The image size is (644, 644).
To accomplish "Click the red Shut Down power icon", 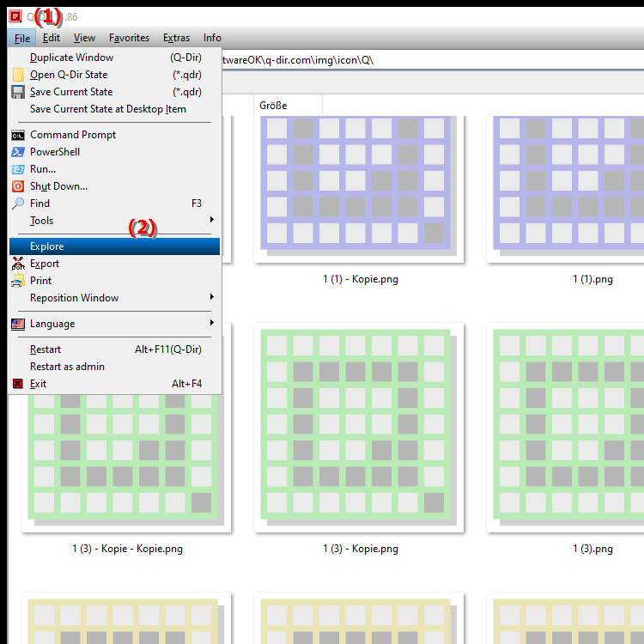I will 18,186.
